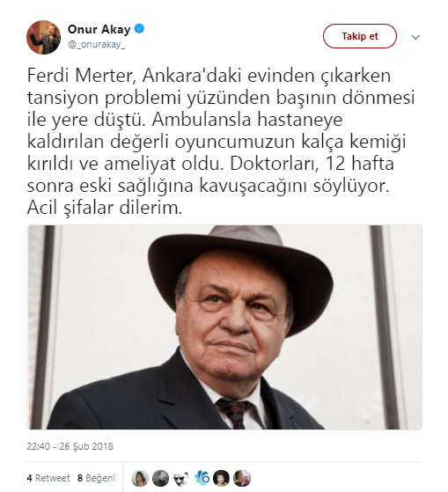Click the tweet text paragraph body
448x492 pixels.
tap(221, 142)
